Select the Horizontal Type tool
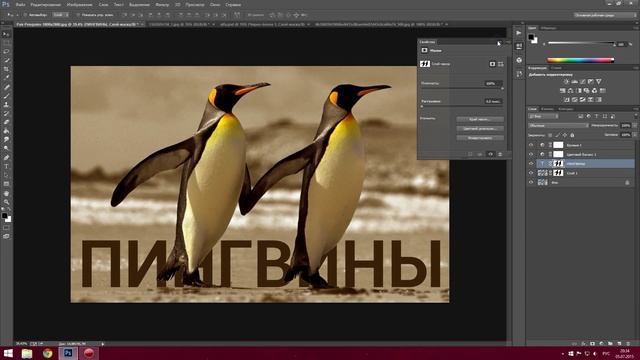The width and height of the screenshot is (640, 360). [x=6, y=167]
